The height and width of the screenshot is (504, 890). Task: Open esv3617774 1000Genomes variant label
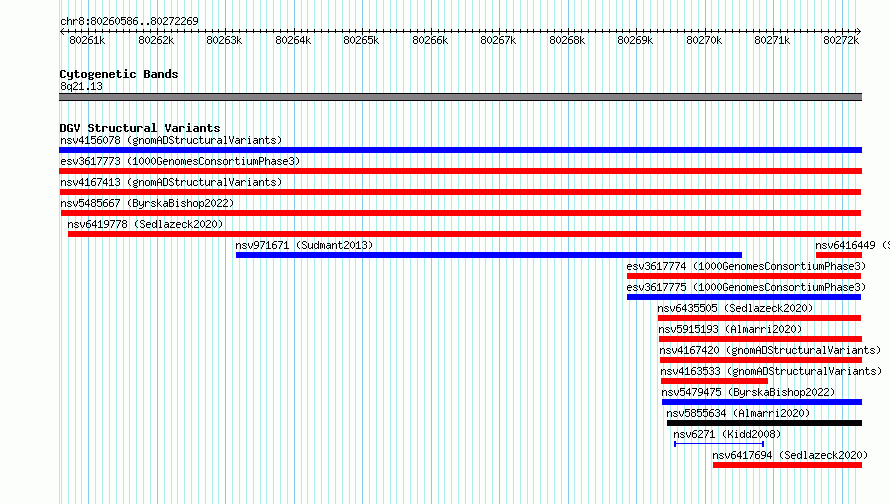tap(746, 266)
